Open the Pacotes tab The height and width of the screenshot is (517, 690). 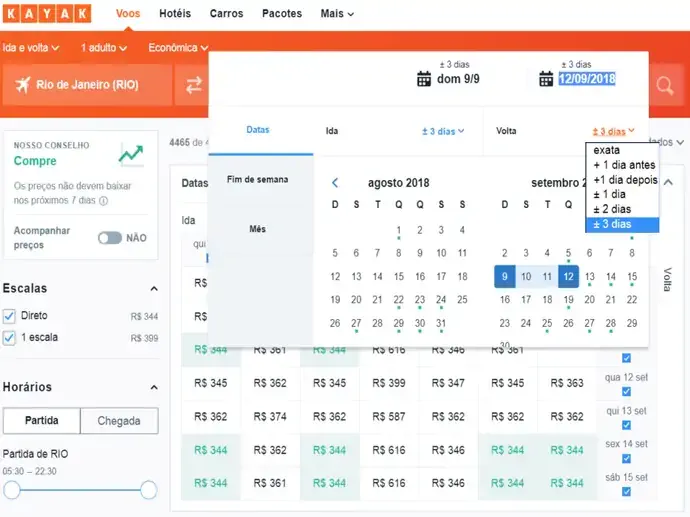(x=282, y=14)
